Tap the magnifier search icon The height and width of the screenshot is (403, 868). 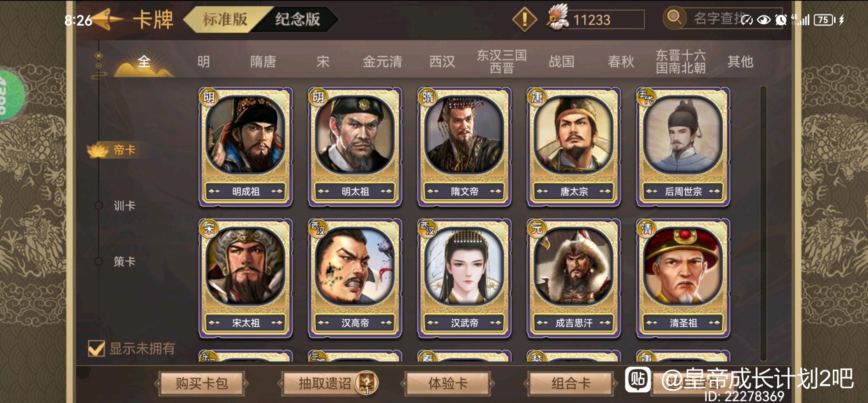[x=674, y=18]
